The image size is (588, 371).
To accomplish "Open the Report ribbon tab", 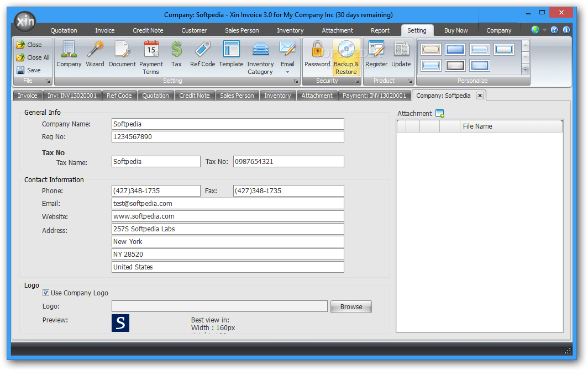I will click(x=380, y=30).
